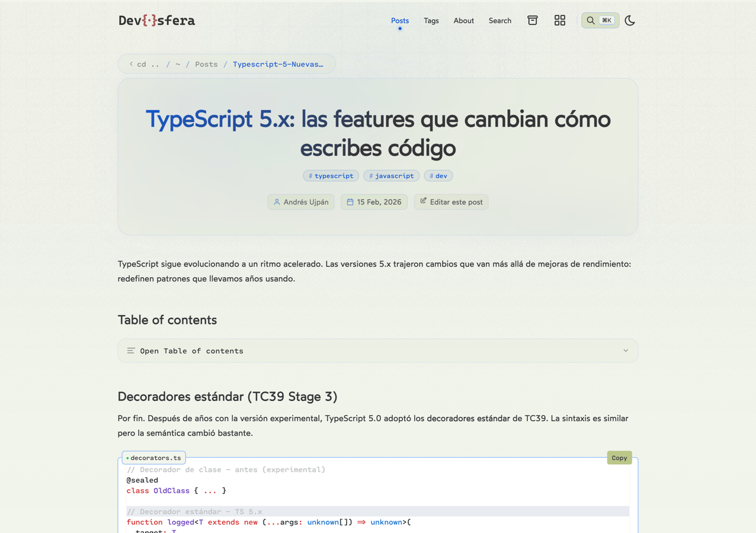Click the 15 Feb, 2026 date chip
This screenshot has height=533, width=756.
[374, 202]
